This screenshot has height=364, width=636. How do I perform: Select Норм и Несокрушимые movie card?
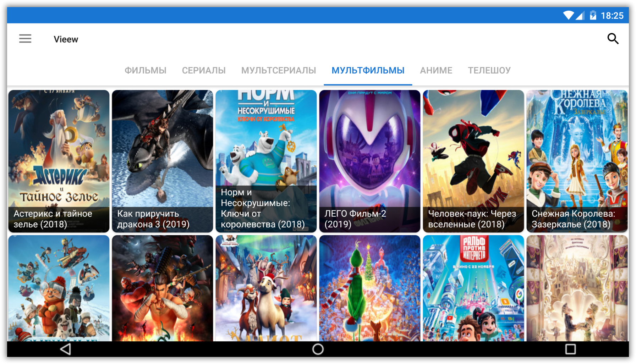(x=266, y=161)
